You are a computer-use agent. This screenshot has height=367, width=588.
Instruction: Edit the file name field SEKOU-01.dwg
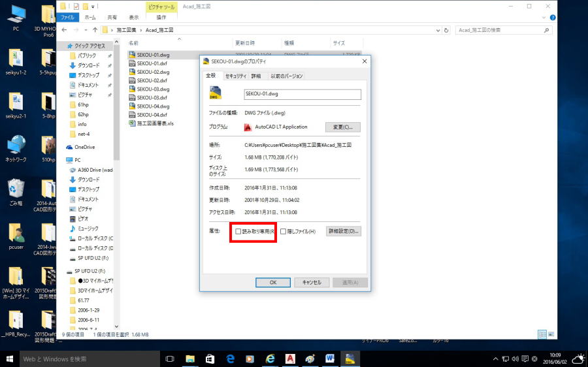[x=302, y=94]
